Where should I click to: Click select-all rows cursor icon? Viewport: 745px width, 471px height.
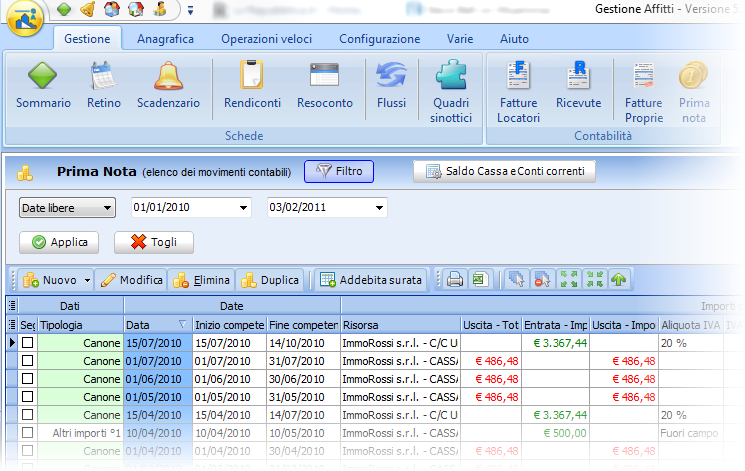click(x=516, y=279)
